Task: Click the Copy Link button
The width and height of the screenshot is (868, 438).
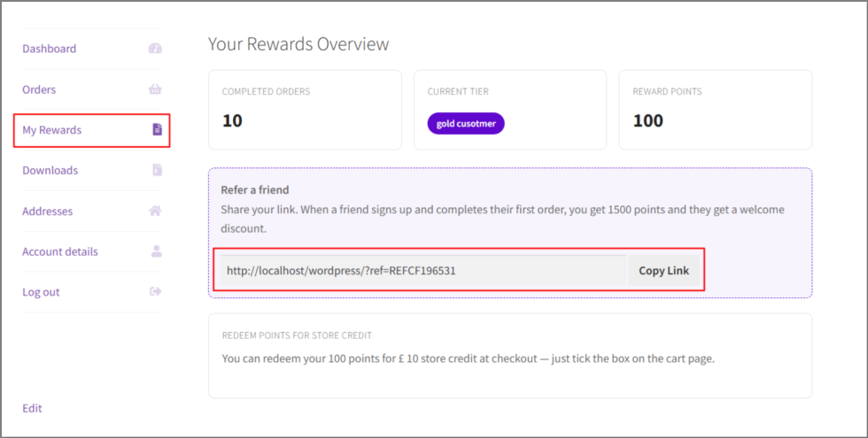Action: pos(663,271)
